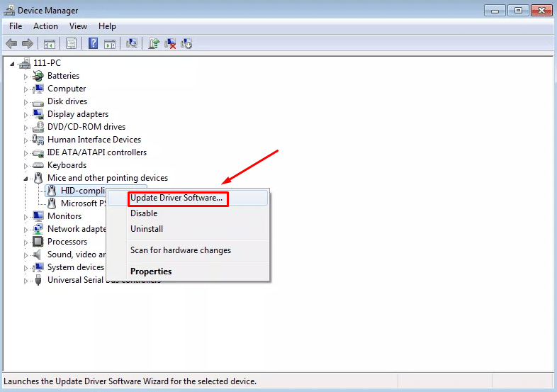Expand the Batteries tree node
557x392 pixels.
point(26,76)
